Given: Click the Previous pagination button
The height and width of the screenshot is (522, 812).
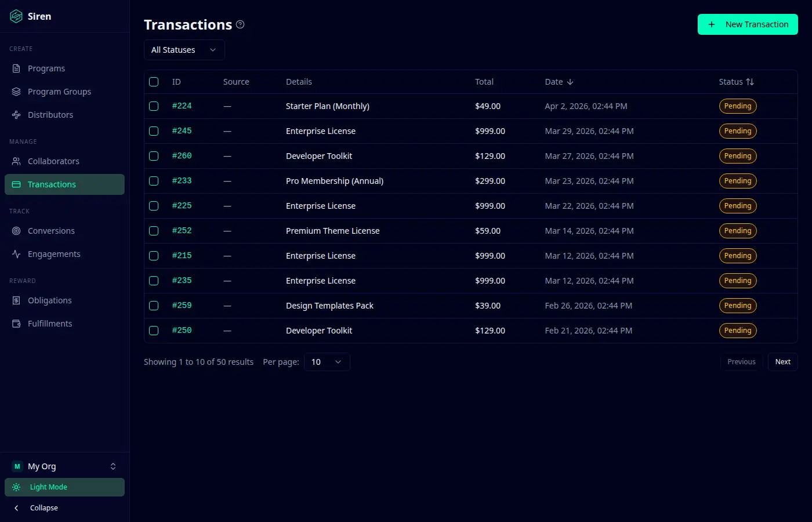Looking at the screenshot, I should pyautogui.click(x=741, y=362).
